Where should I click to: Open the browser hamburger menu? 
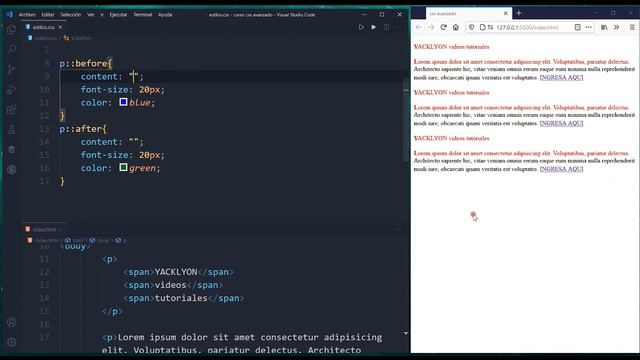click(x=632, y=27)
